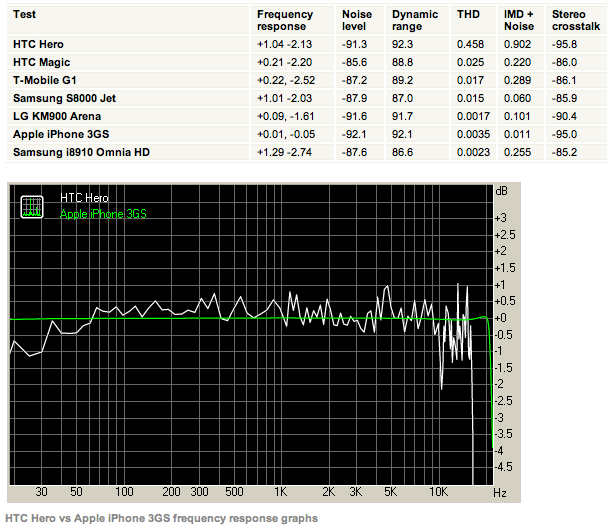The width and height of the screenshot is (612, 529).
Task: Click the 'dB' axis unit label
Action: coord(501,191)
